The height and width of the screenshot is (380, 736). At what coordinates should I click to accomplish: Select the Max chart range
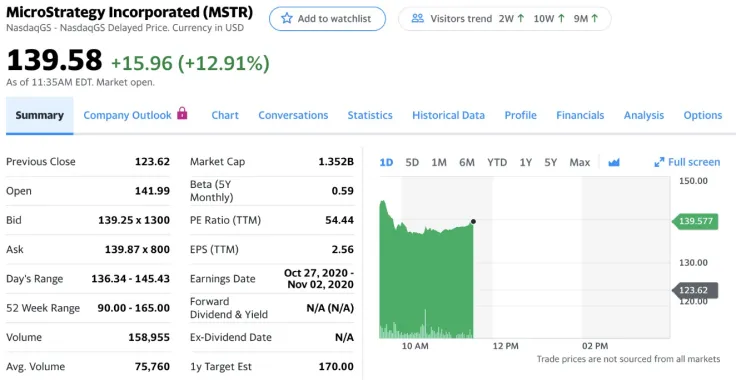coord(580,162)
